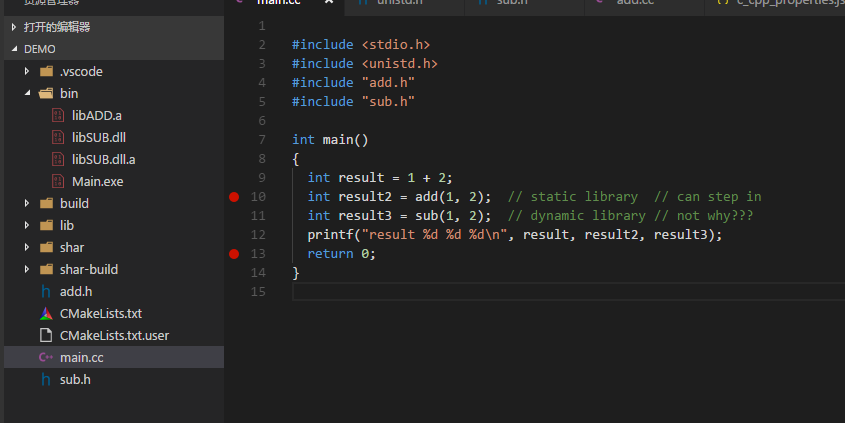Click the C++ icon of main.cc
Viewport: 845px width, 423px height.
[46, 357]
